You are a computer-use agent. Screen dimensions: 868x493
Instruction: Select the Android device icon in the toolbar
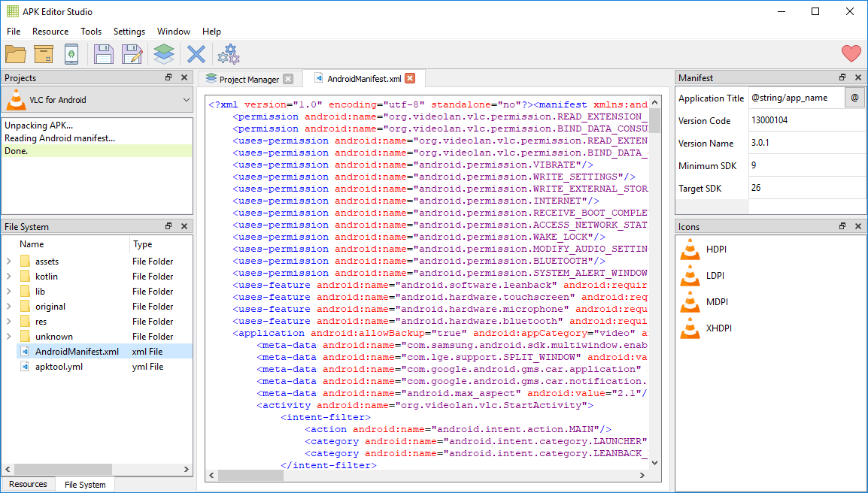point(72,53)
